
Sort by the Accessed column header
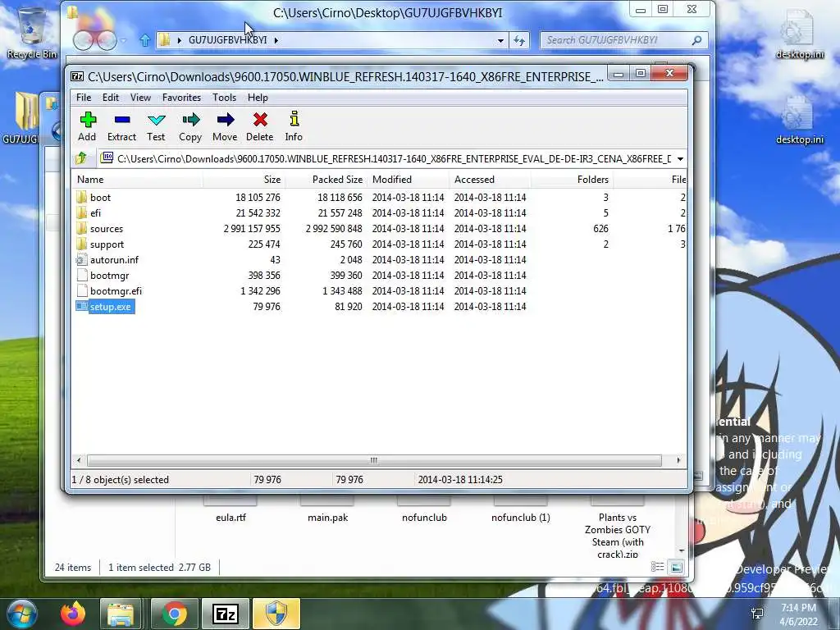[x=490, y=180]
